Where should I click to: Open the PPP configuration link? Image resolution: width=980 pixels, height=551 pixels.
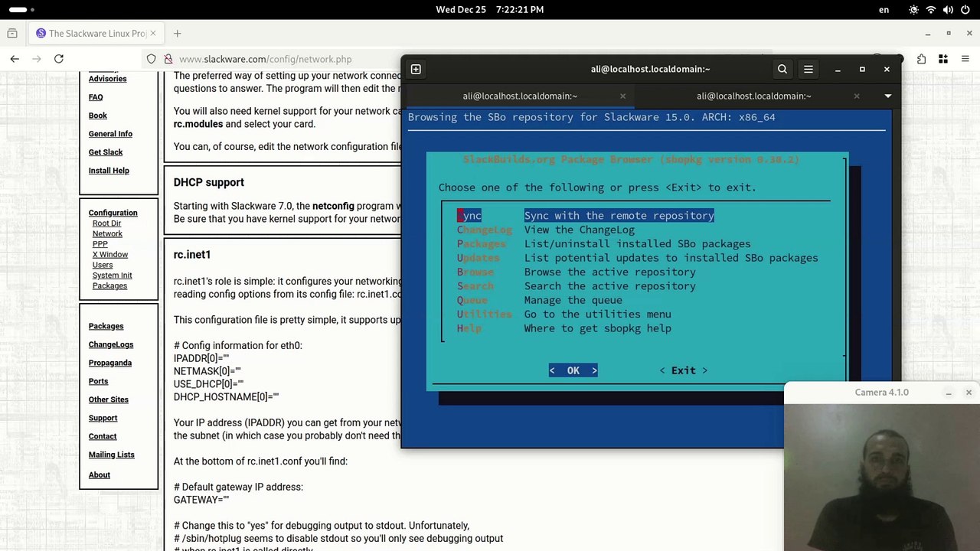click(100, 244)
